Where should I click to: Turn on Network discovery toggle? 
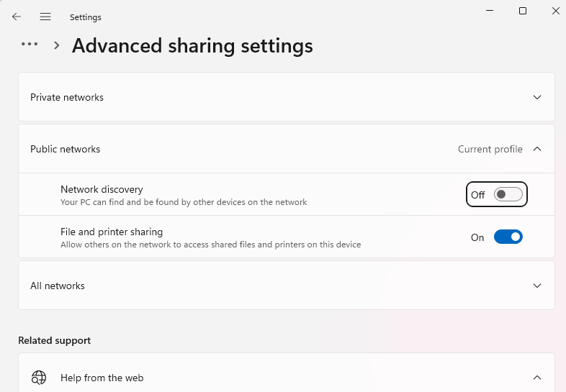click(508, 194)
